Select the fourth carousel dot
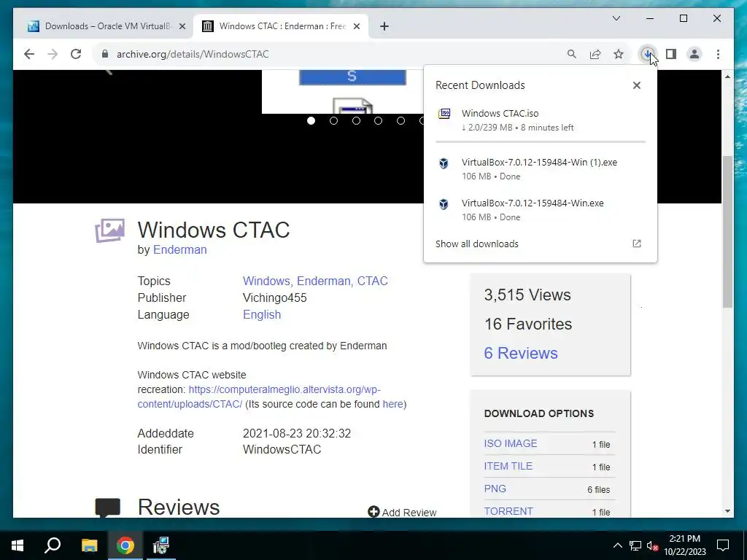Screen dimensions: 747x560 coord(379,121)
